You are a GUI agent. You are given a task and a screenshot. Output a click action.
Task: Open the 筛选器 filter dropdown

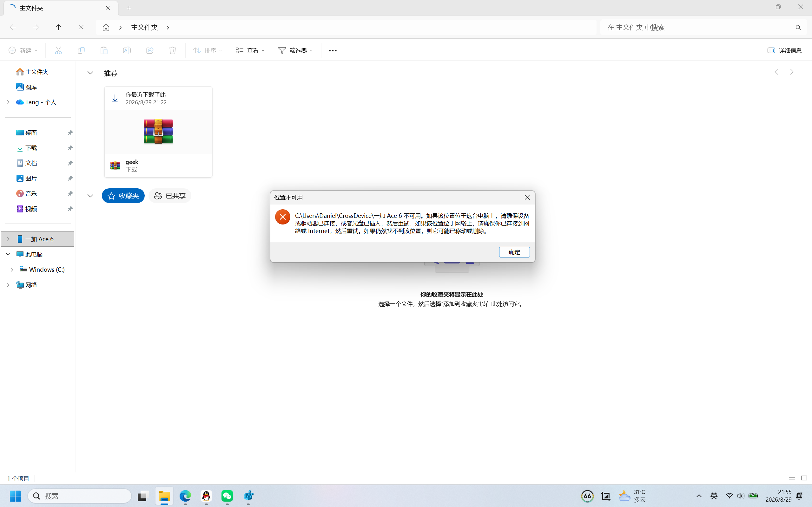pos(296,50)
